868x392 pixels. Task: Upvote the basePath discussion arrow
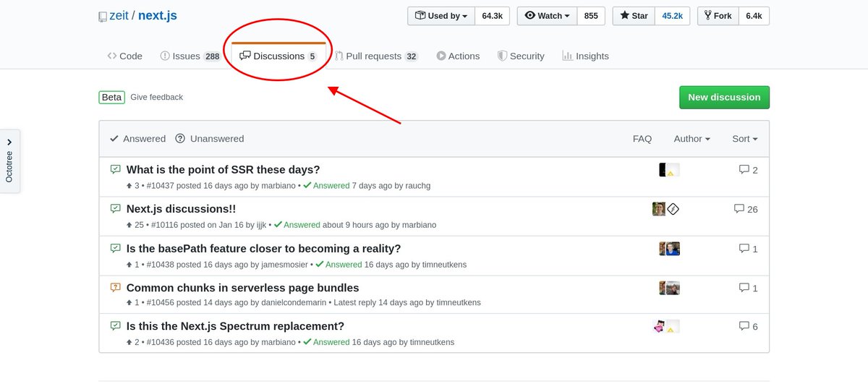tap(129, 264)
